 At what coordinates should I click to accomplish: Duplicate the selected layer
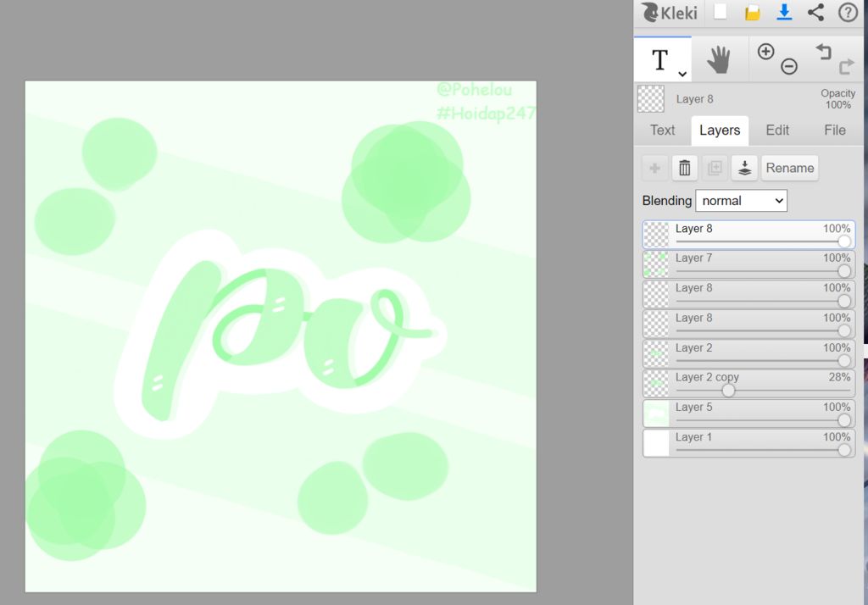click(715, 168)
